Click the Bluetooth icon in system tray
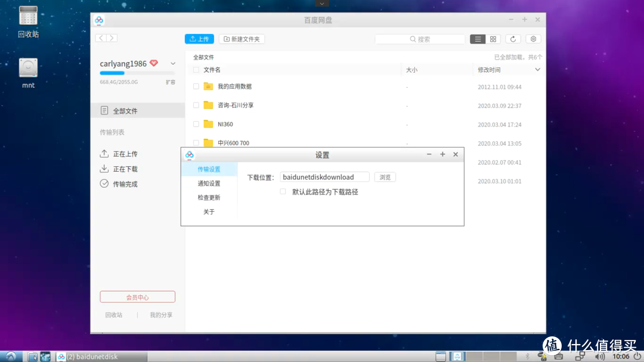 point(528,357)
